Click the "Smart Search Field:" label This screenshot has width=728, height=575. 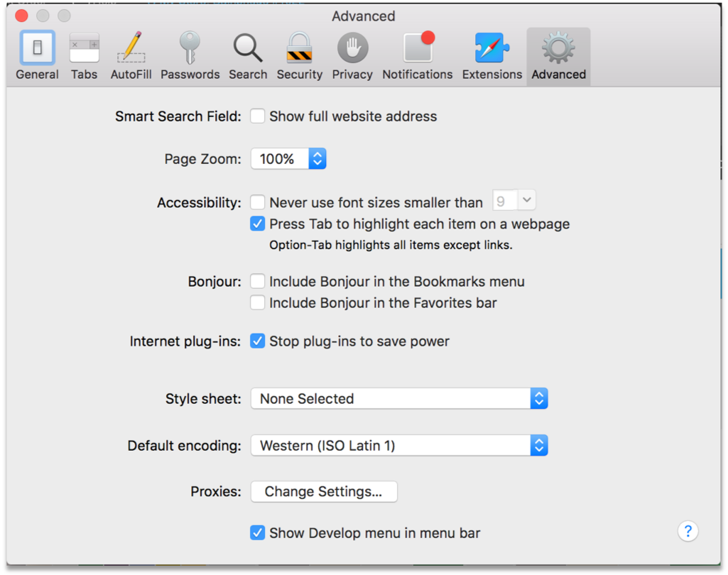[x=178, y=116]
